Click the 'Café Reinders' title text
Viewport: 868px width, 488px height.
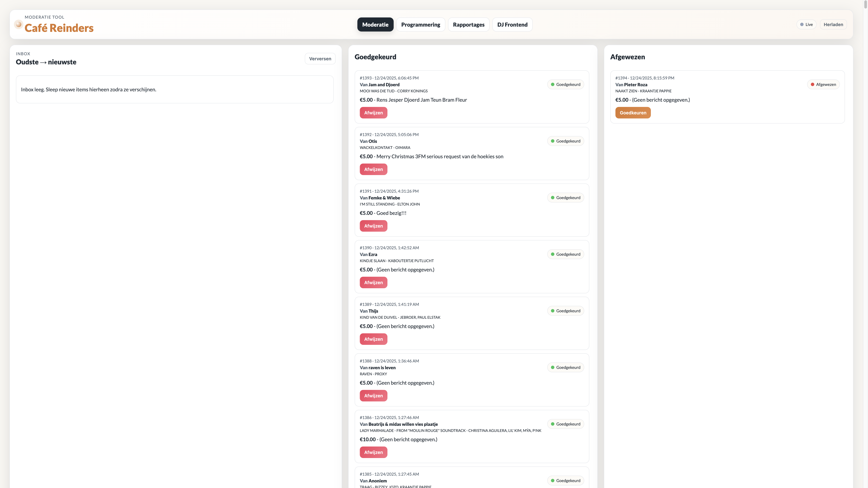(59, 28)
